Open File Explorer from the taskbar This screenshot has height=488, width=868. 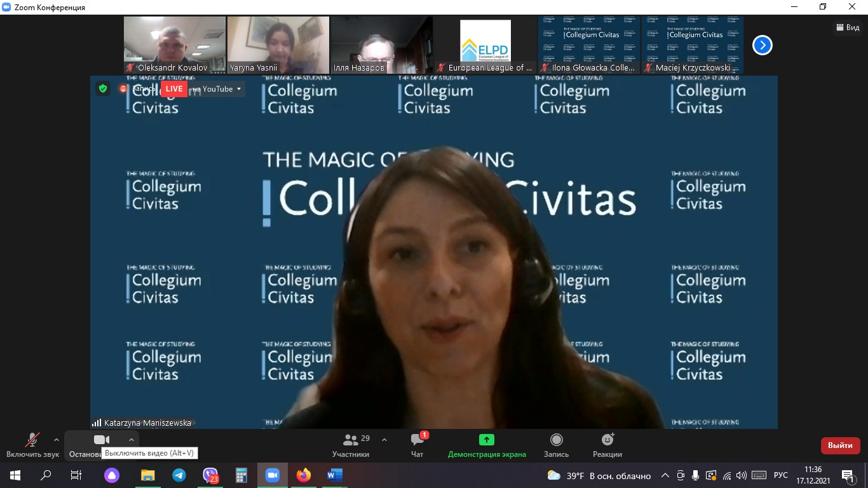click(x=147, y=475)
